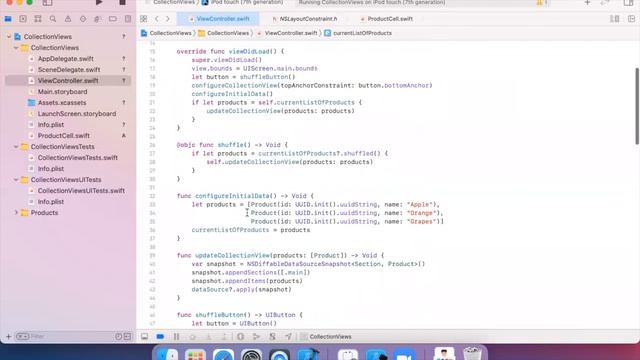
Task: Toggle the code review arrows button
Action: pos(605,2)
